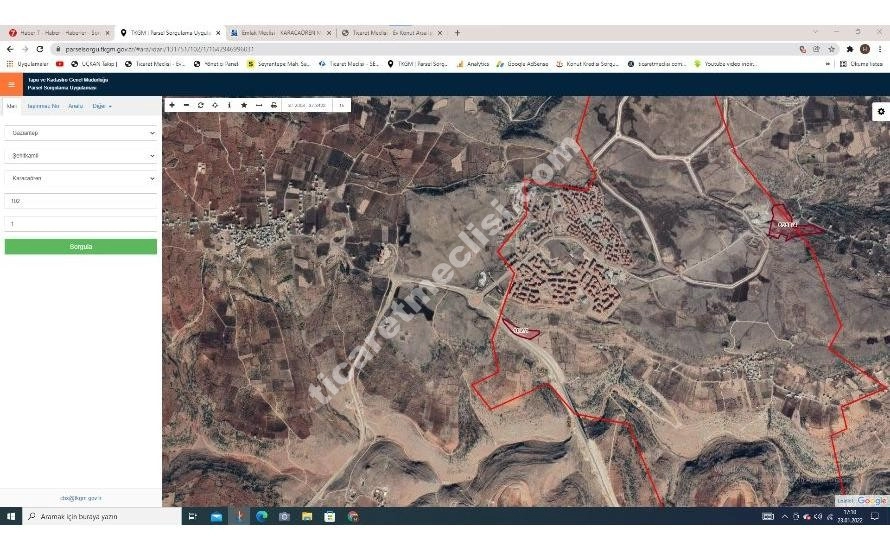Viewport: 890px width, 550px height.
Task: Open Chrome from the taskbar
Action: click(353, 516)
